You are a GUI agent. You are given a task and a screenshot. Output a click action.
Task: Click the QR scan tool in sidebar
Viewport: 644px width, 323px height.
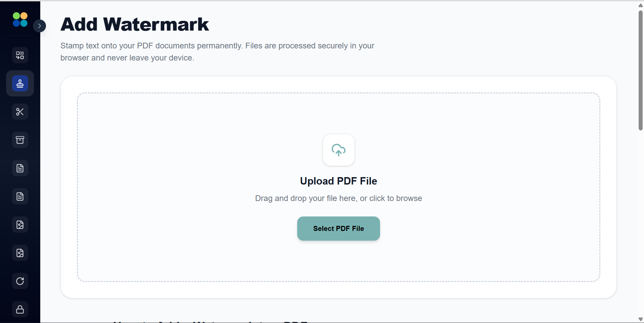coord(20,55)
